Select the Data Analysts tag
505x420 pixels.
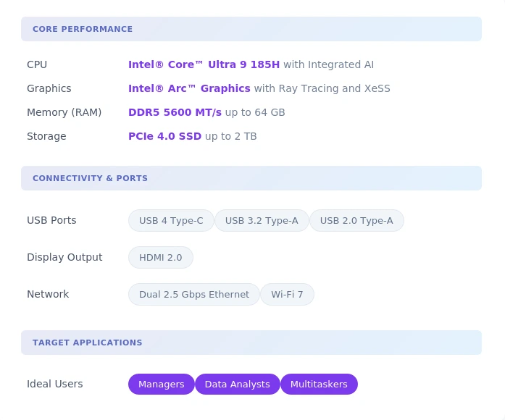click(x=237, y=385)
